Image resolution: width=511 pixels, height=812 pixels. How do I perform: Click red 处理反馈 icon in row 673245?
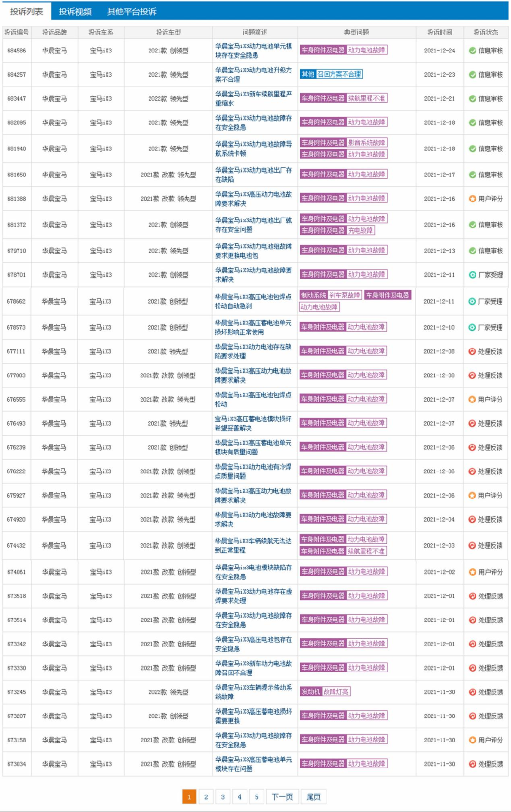472,692
